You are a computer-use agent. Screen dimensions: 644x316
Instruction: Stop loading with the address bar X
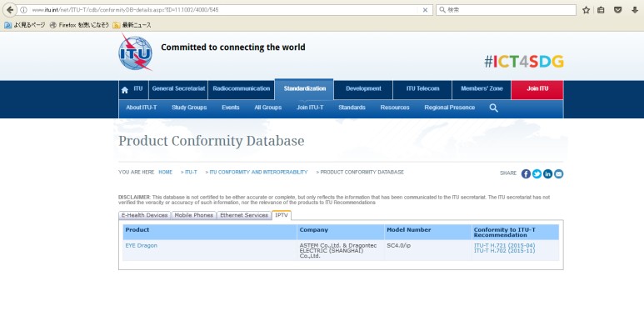pyautogui.click(x=425, y=10)
